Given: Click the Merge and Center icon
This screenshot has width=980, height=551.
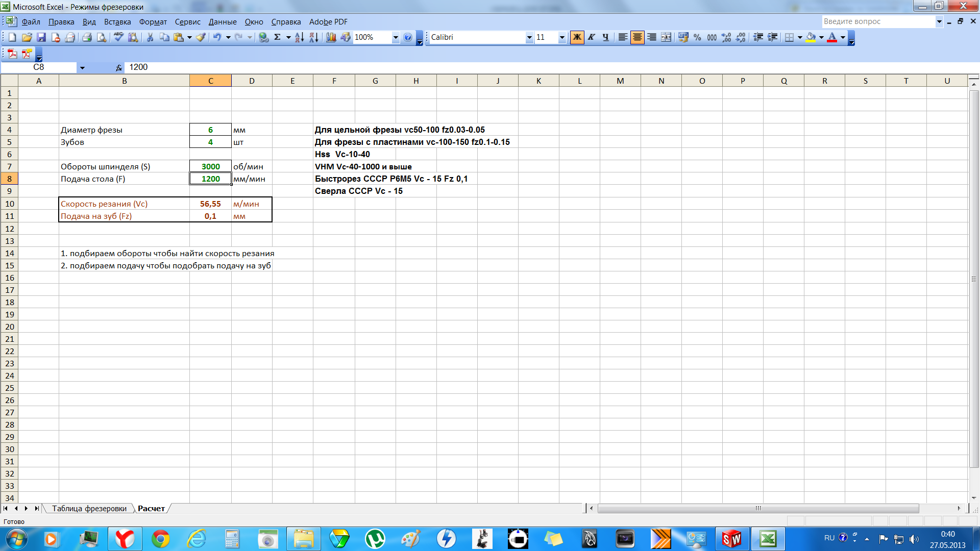Looking at the screenshot, I should [666, 37].
